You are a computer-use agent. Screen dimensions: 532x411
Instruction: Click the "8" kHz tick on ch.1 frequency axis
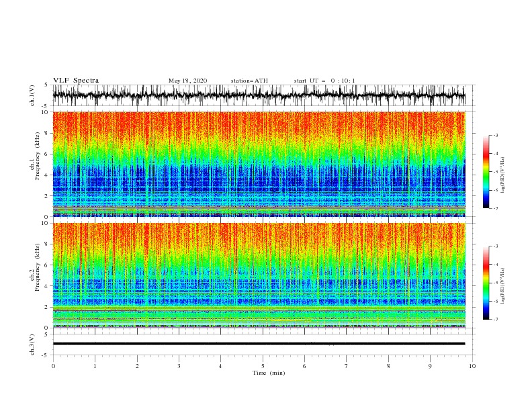pyautogui.click(x=47, y=133)
